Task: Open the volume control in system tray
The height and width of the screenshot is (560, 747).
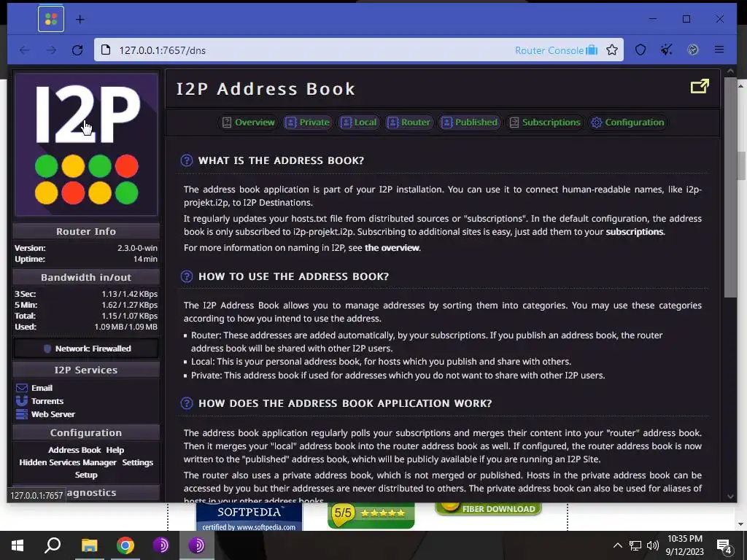Action: 653,545
